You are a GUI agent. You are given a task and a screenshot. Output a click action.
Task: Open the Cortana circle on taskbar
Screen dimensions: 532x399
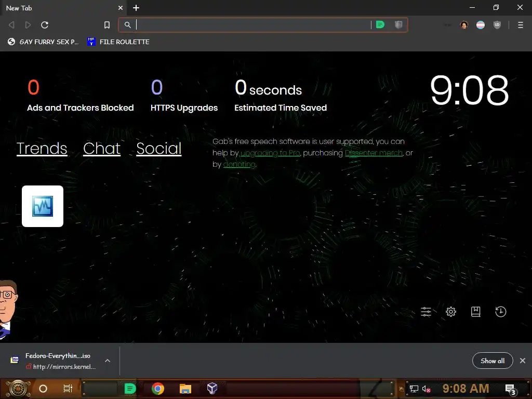(43, 389)
